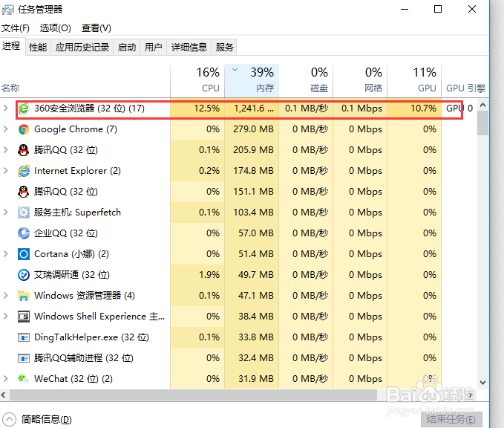Click the 结束任务(E) button
The height and width of the screenshot is (428, 504).
pyautogui.click(x=451, y=419)
